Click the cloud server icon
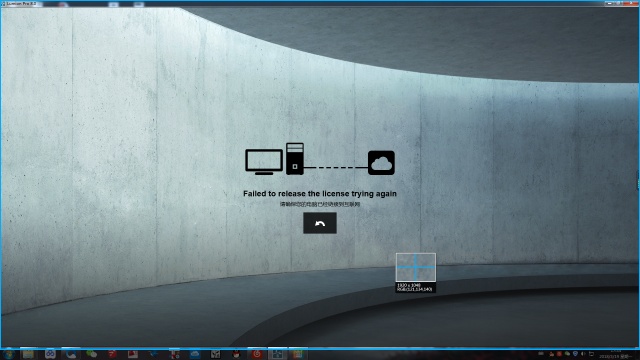This screenshot has height=360, width=640. point(381,163)
